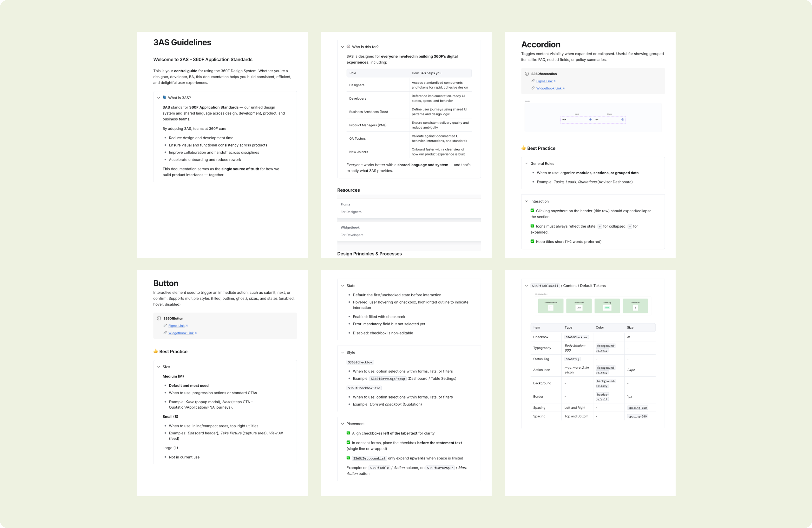812x528 pixels.
Task: Click the Show Tag preview tile
Action: [607, 306]
